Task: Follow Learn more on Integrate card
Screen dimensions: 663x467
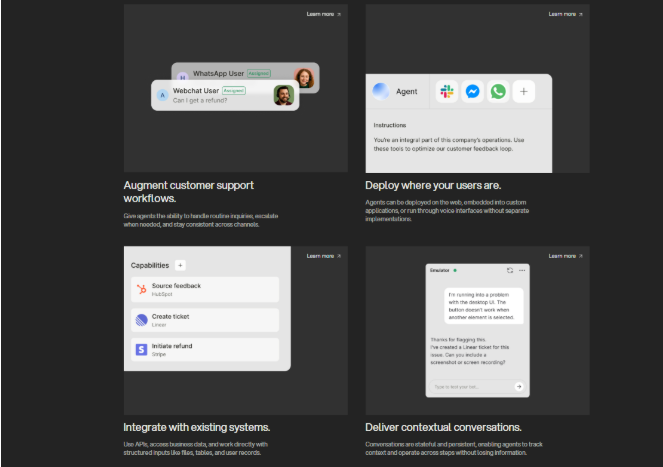Action: click(323, 256)
